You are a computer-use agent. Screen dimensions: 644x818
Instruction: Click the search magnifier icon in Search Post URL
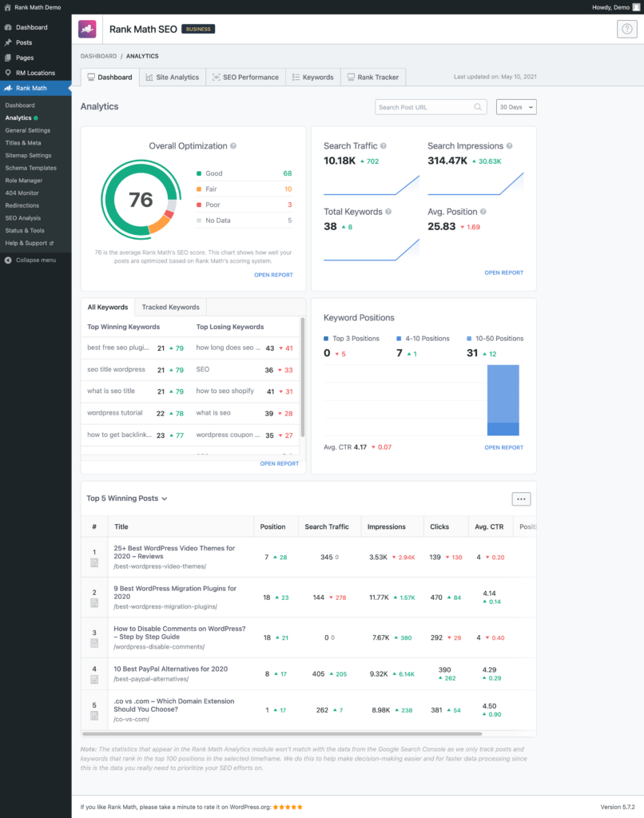(478, 107)
